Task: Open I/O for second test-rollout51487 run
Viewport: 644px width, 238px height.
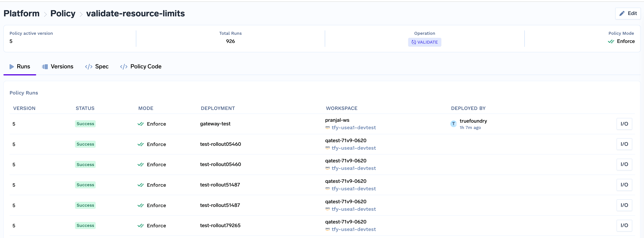Action: click(x=624, y=205)
